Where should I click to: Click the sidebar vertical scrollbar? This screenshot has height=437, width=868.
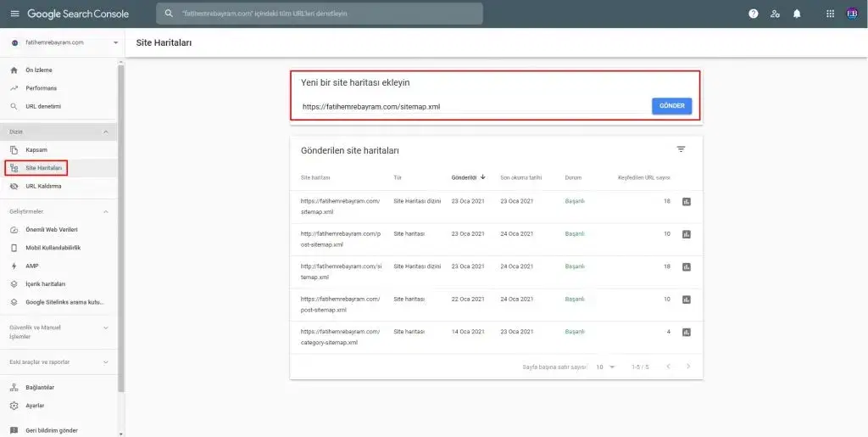121,229
